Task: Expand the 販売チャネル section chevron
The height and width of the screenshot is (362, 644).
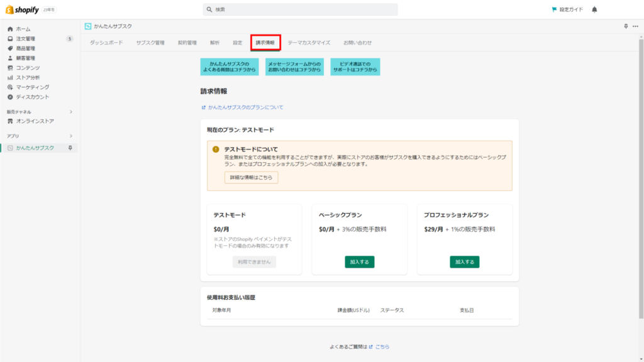Action: click(70, 112)
